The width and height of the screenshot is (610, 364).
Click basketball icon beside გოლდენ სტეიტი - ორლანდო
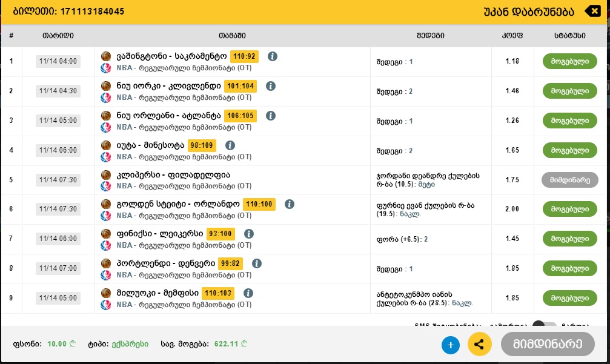pos(106,204)
